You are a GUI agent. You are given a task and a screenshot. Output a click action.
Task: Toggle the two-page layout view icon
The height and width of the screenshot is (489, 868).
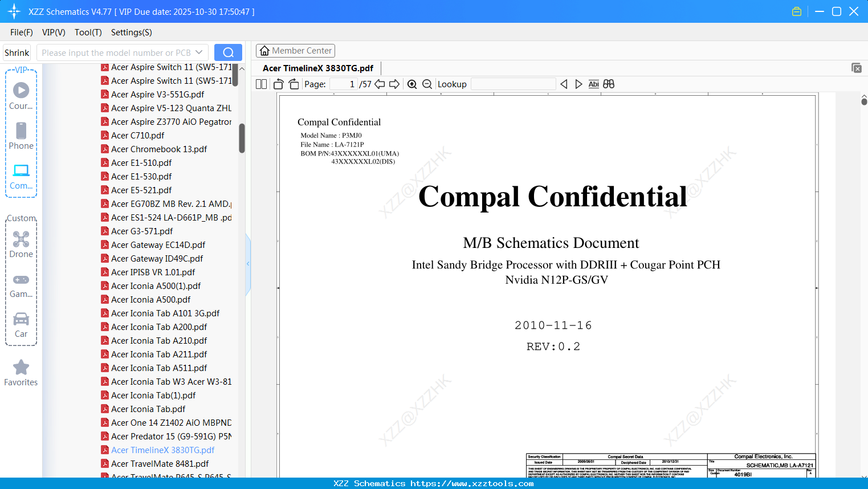262,84
